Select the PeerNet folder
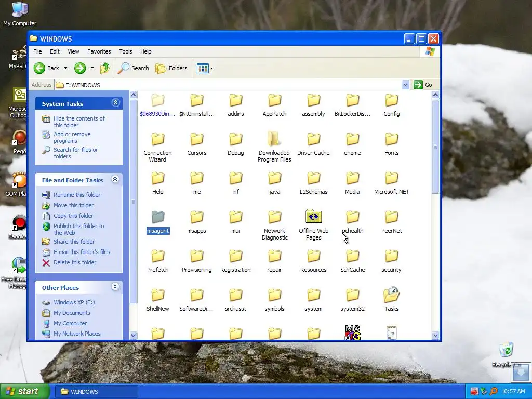 tap(392, 222)
